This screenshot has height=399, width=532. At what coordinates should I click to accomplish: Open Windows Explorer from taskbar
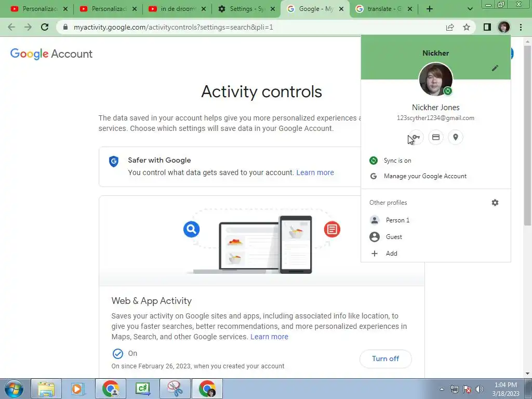tap(46, 389)
